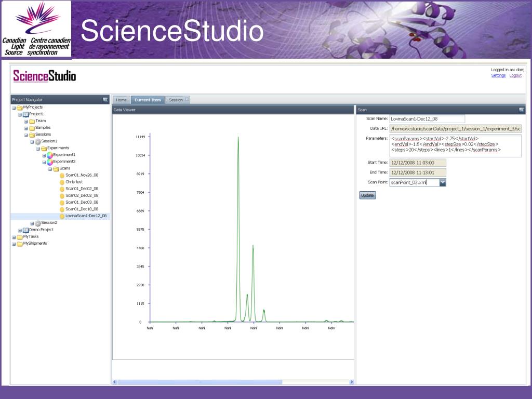The width and height of the screenshot is (532, 399).
Task: Click the 11149 axis label
Action: click(140, 137)
